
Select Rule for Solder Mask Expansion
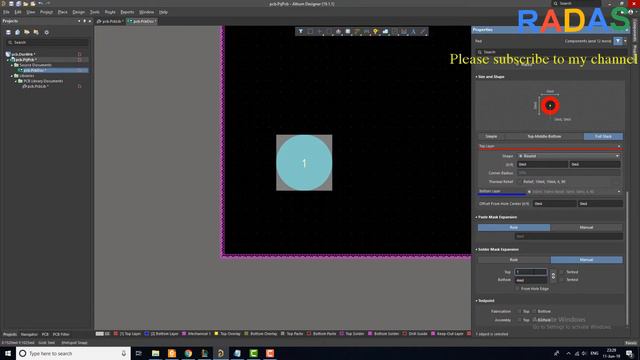514,260
